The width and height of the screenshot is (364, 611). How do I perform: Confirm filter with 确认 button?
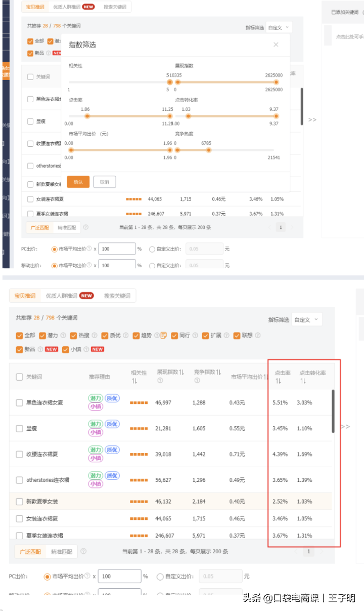pyautogui.click(x=78, y=182)
